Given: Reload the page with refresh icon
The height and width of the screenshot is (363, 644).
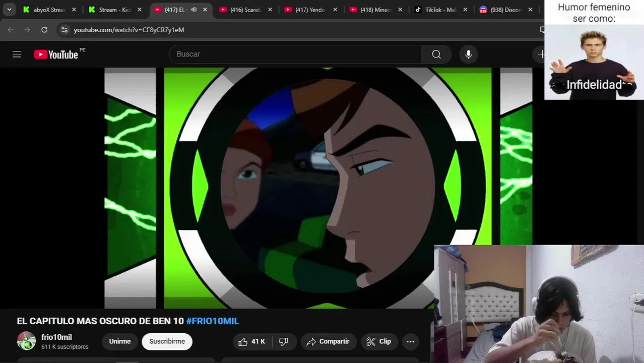Looking at the screenshot, I should tap(44, 30).
